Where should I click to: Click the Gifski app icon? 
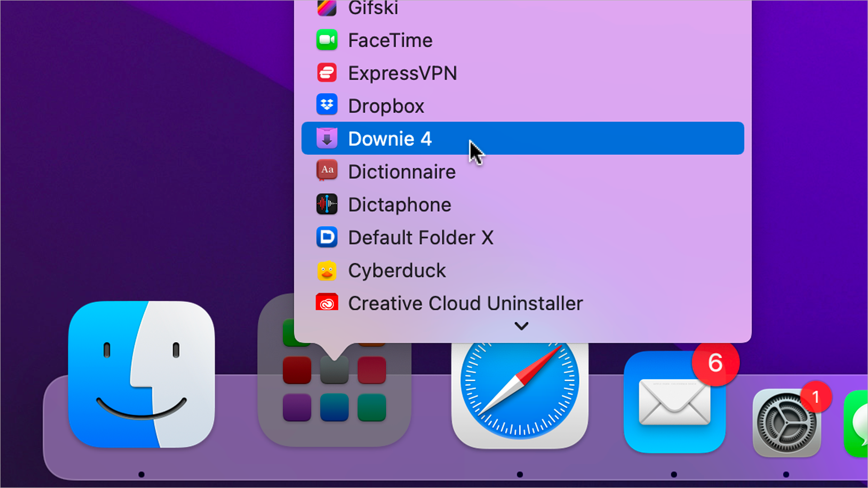(x=327, y=8)
